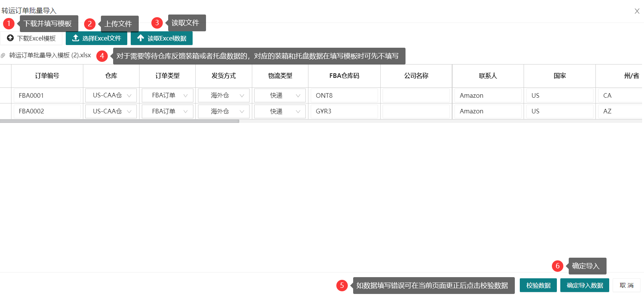The width and height of the screenshot is (644, 297).
Task: Click the FBA仓库码 field containing ONT8
Action: (x=344, y=95)
